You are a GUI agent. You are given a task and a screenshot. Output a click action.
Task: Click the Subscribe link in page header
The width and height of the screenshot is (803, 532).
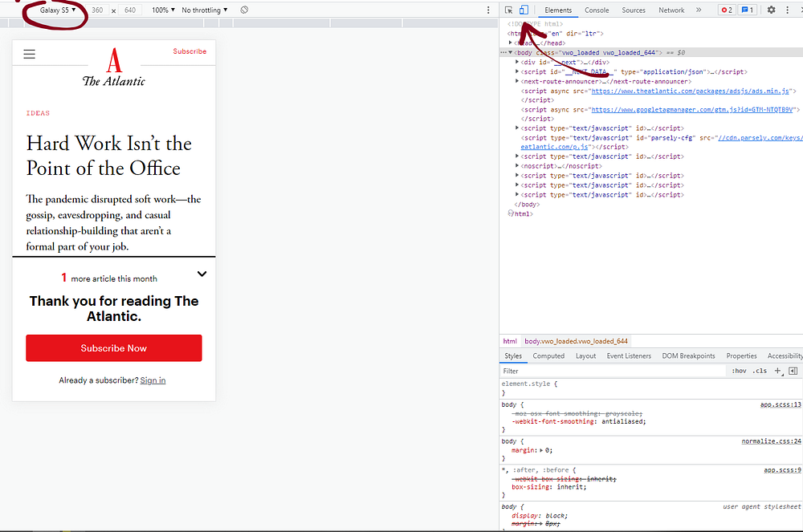pyautogui.click(x=190, y=51)
